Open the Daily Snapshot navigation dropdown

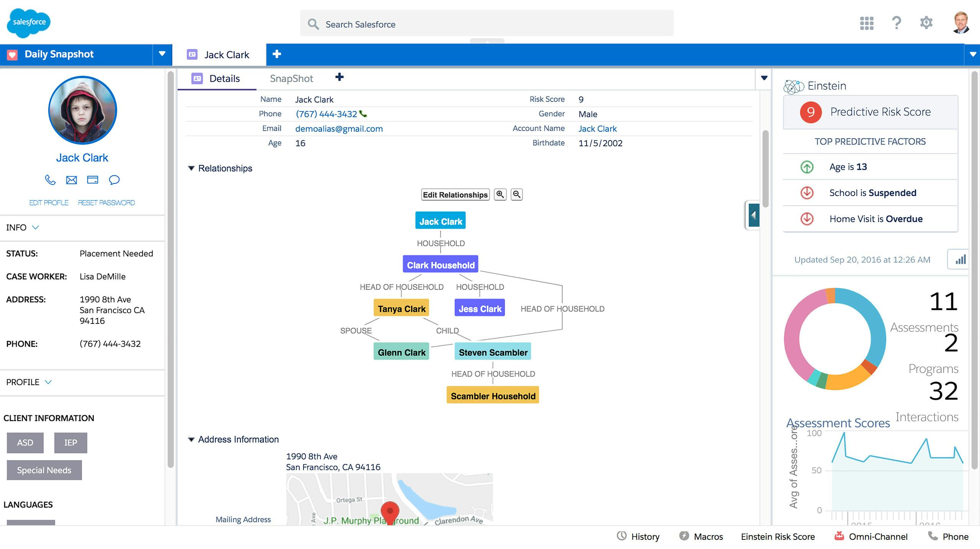pyautogui.click(x=162, y=54)
